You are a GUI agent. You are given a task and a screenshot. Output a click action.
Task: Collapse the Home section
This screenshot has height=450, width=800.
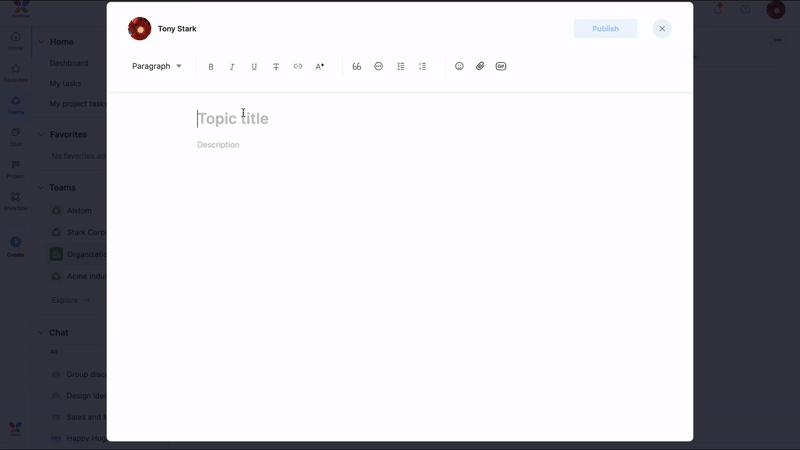click(41, 42)
